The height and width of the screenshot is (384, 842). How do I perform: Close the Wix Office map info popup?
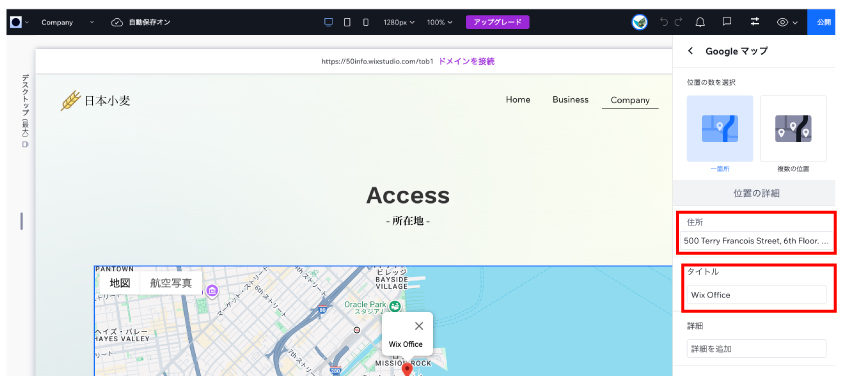(419, 326)
